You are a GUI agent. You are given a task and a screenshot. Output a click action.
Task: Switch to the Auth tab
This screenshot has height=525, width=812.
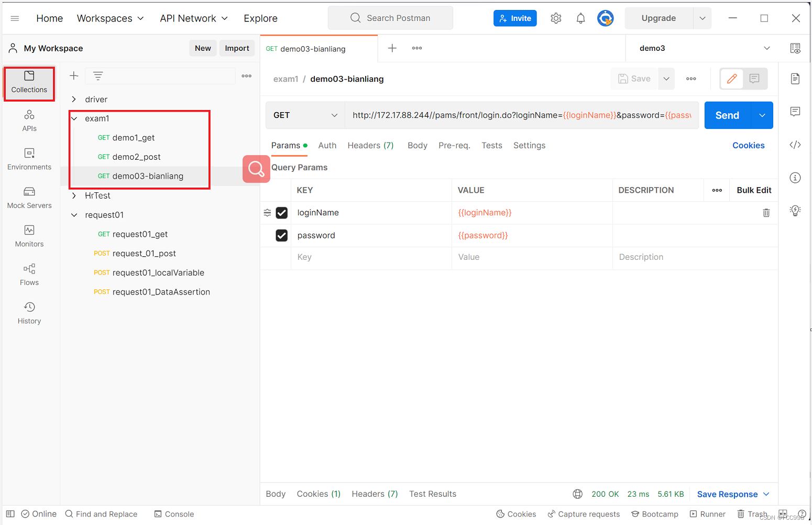(327, 145)
